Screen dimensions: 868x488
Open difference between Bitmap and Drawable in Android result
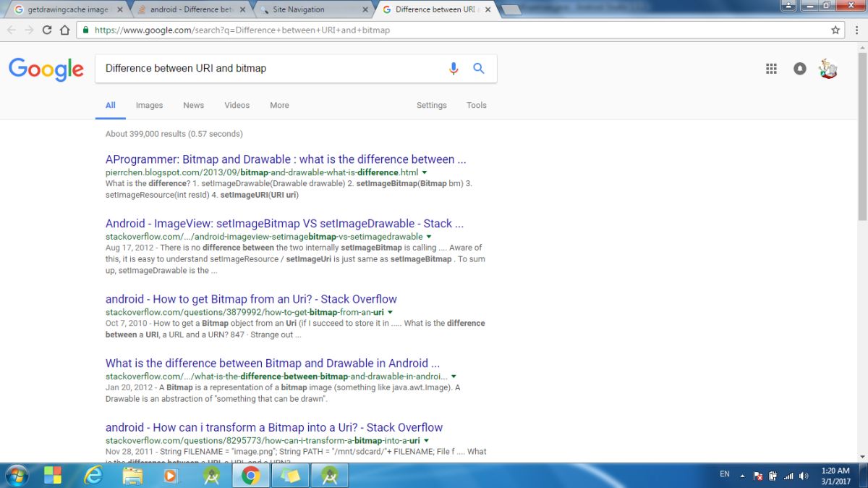(x=273, y=363)
